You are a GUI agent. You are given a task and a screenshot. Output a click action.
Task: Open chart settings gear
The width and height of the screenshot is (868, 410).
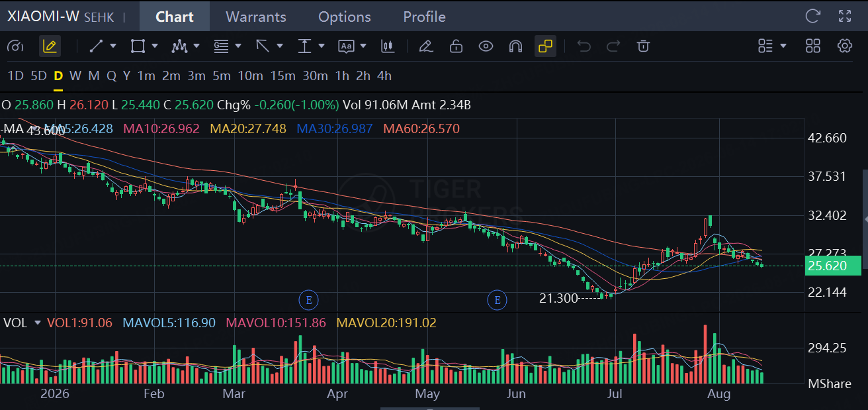845,46
